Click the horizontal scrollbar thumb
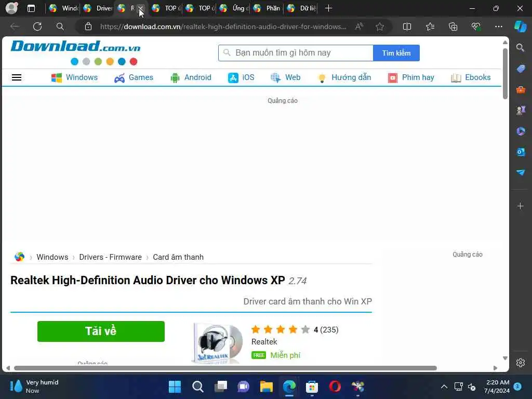This screenshot has height=399, width=532. point(225,368)
